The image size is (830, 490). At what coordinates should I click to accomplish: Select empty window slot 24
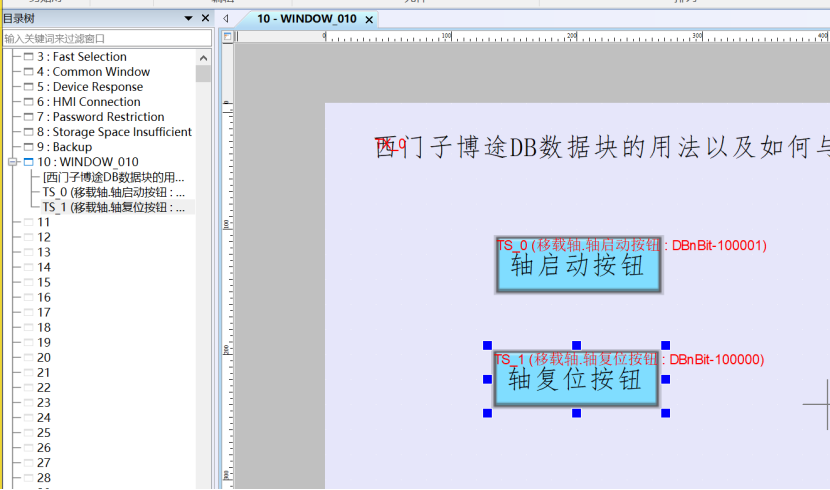tap(44, 418)
